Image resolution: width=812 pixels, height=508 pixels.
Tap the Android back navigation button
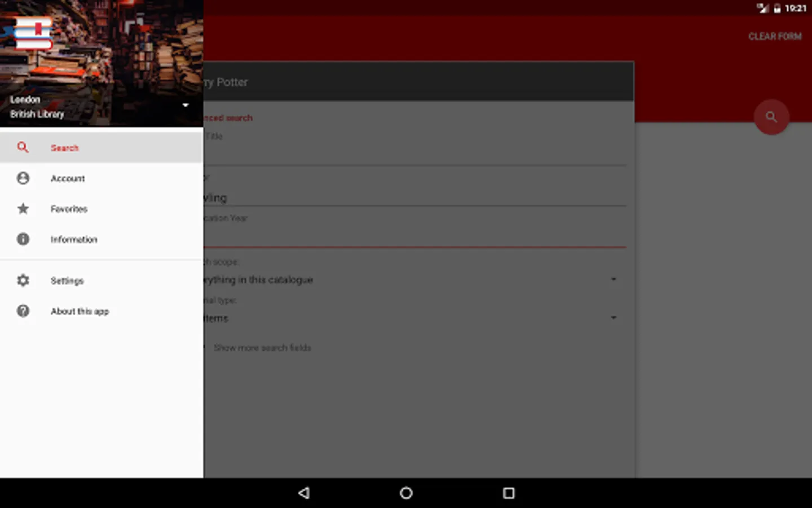click(304, 493)
